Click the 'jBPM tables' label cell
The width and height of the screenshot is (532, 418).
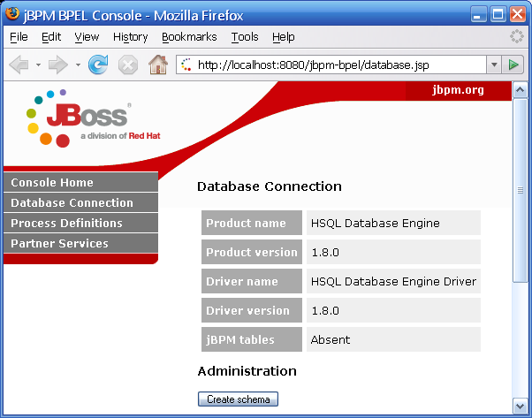[x=252, y=339]
